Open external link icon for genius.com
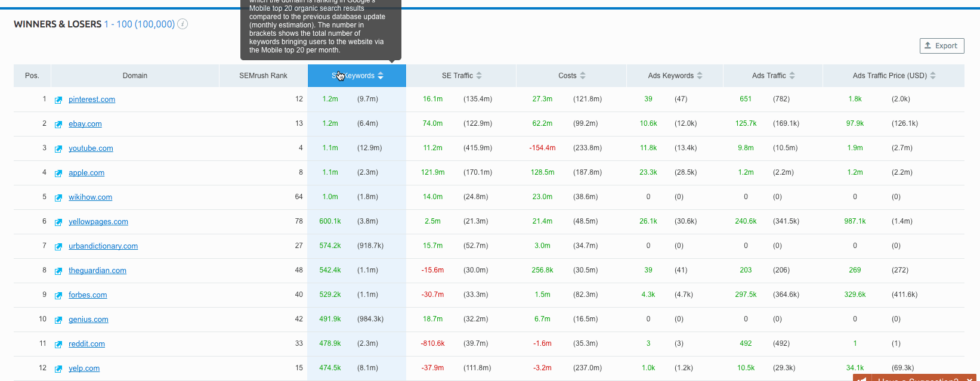 click(x=58, y=320)
